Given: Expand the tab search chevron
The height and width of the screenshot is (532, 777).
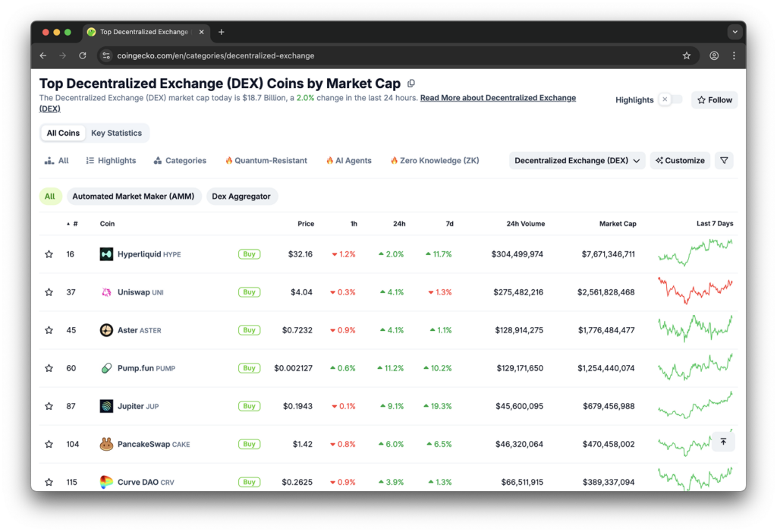Looking at the screenshot, I should (735, 32).
